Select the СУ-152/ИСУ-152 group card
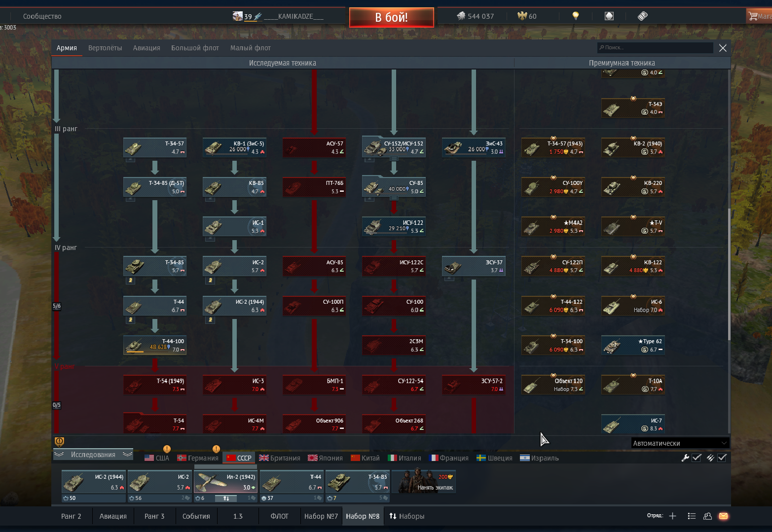This screenshot has height=532, width=772. click(394, 147)
